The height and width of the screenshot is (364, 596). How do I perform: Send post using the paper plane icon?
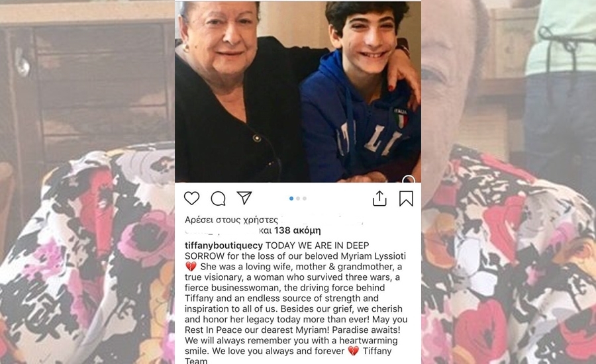[244, 198]
